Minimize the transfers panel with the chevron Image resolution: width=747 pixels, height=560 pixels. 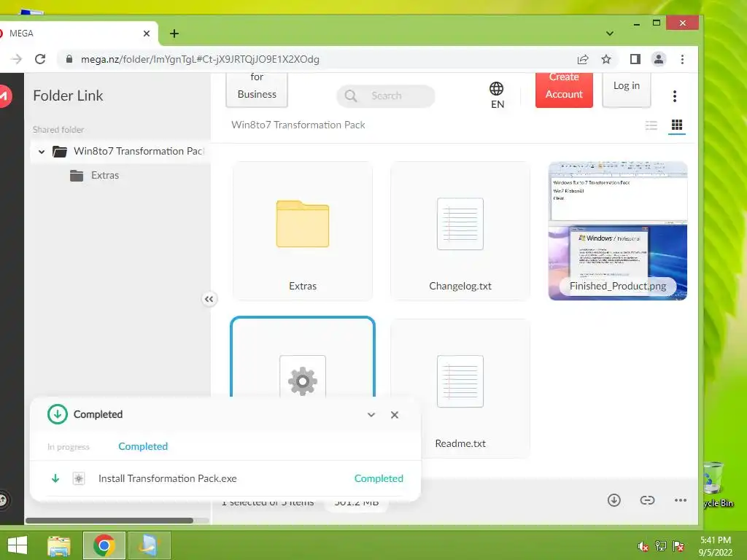coord(371,415)
